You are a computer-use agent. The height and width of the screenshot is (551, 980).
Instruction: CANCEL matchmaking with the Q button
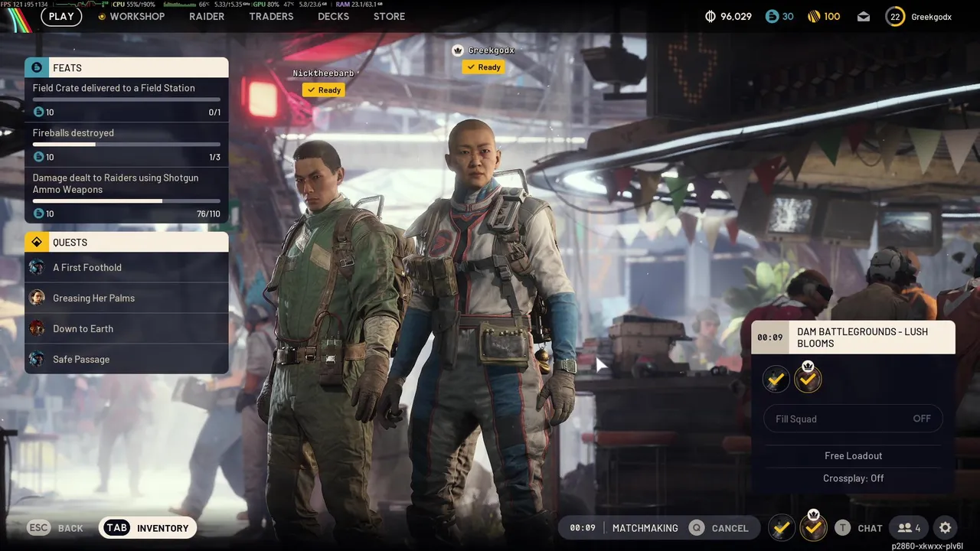point(718,528)
